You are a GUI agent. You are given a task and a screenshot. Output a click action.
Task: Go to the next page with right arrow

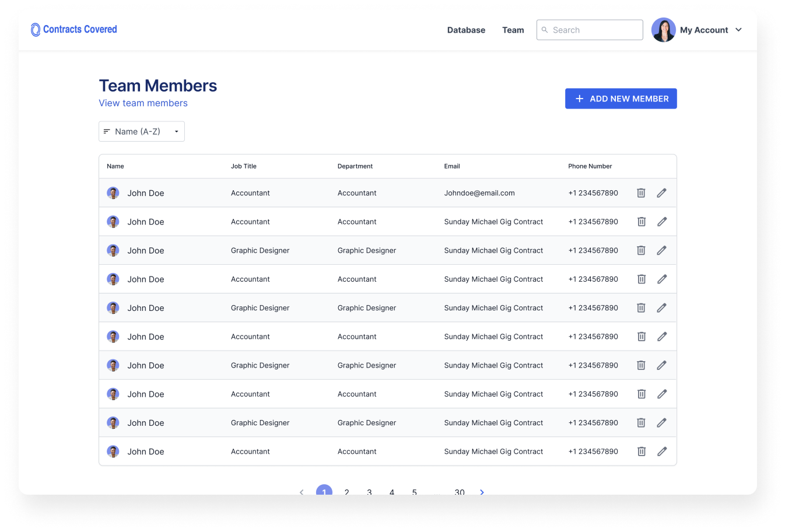click(x=482, y=492)
